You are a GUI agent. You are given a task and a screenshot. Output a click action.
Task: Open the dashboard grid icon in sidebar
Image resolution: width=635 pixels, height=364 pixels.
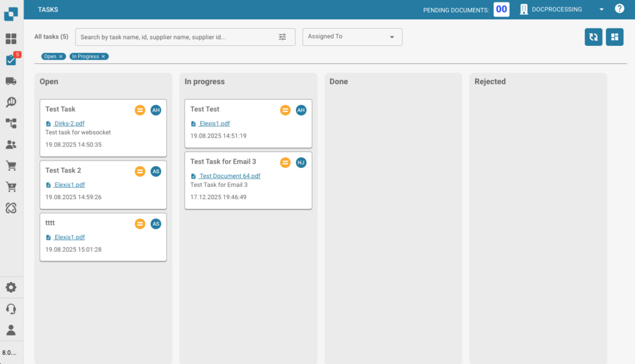click(x=11, y=39)
